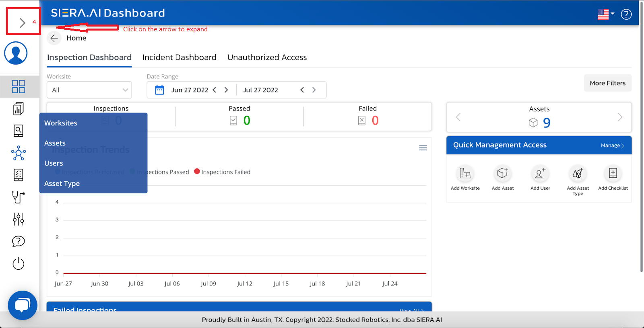This screenshot has height=328, width=644.
Task: Open the Manage link
Action: [612, 146]
